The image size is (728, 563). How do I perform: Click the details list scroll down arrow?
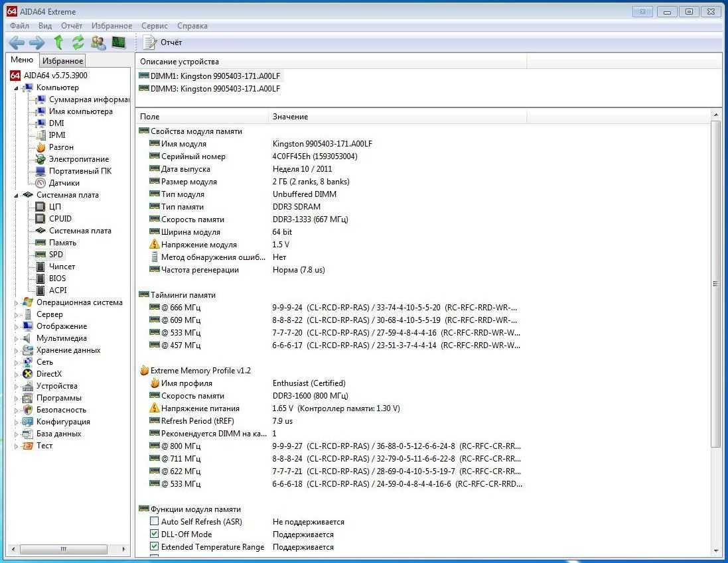coord(715,551)
